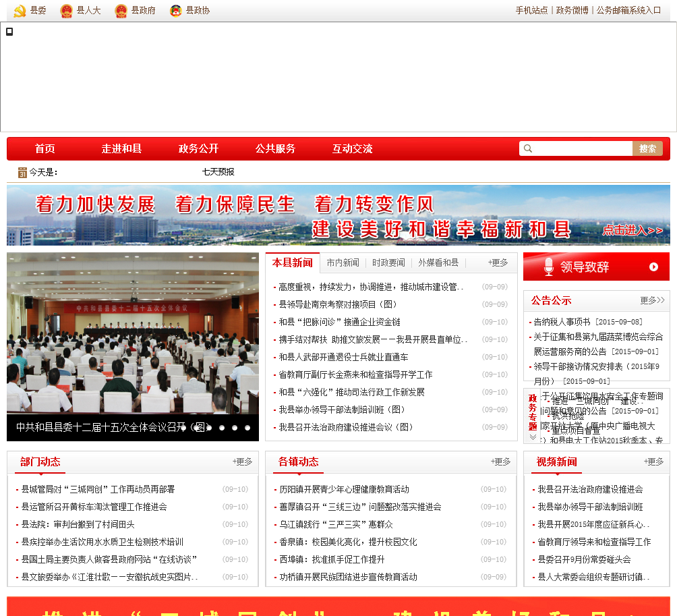The height and width of the screenshot is (616, 677).
Task: Click the magnifier icon in search box
Action: [527, 148]
